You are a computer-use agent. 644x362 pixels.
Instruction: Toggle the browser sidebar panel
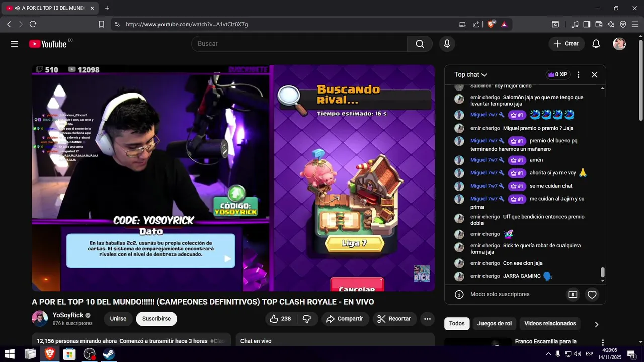tap(587, 24)
